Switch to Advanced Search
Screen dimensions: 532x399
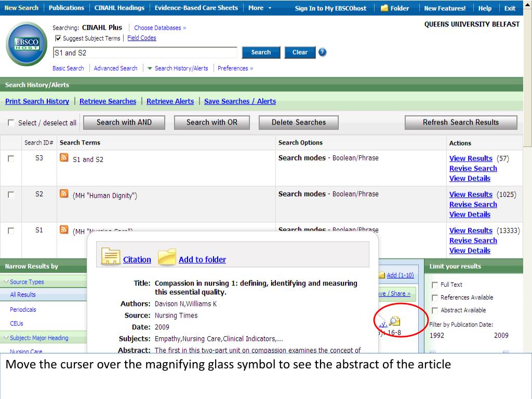pyautogui.click(x=116, y=68)
